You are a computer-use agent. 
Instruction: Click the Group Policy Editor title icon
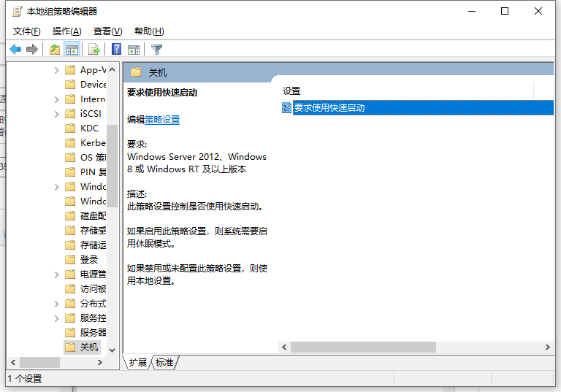17,12
